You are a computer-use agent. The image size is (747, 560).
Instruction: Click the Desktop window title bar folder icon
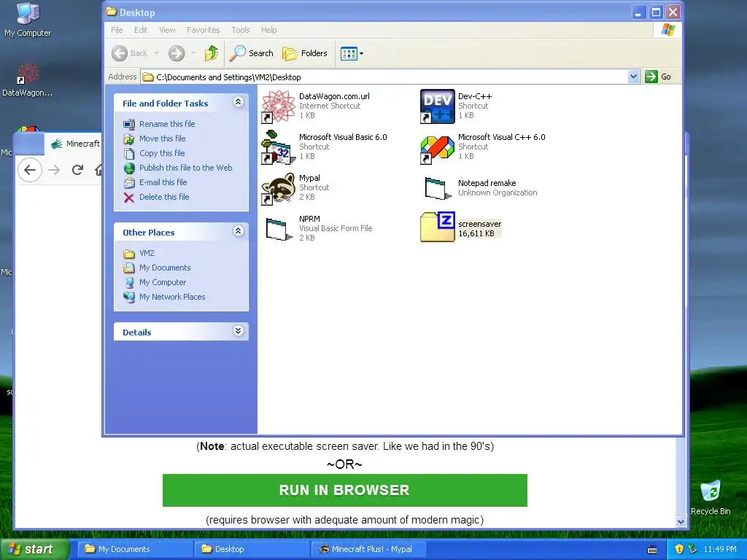[x=112, y=12]
